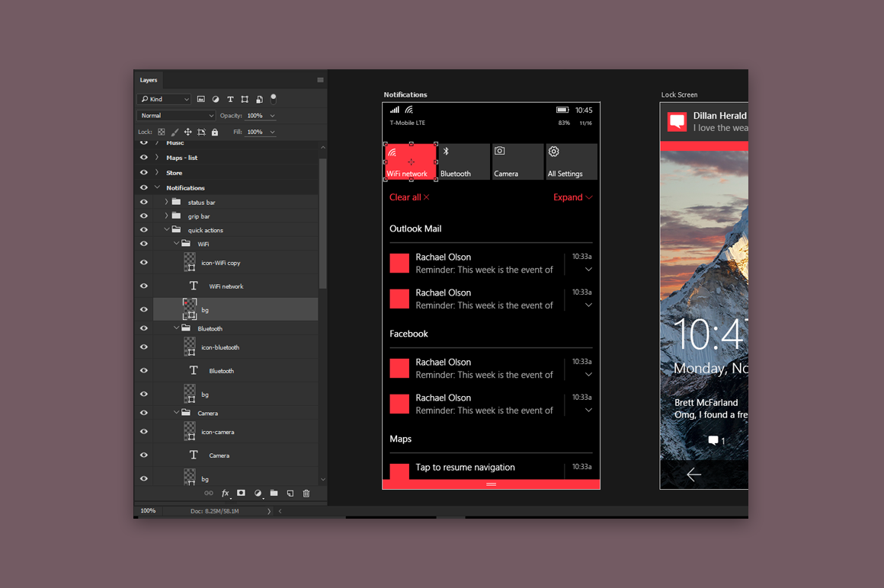Open the Normal blend mode dropdown
This screenshot has height=588, width=884.
(x=176, y=116)
